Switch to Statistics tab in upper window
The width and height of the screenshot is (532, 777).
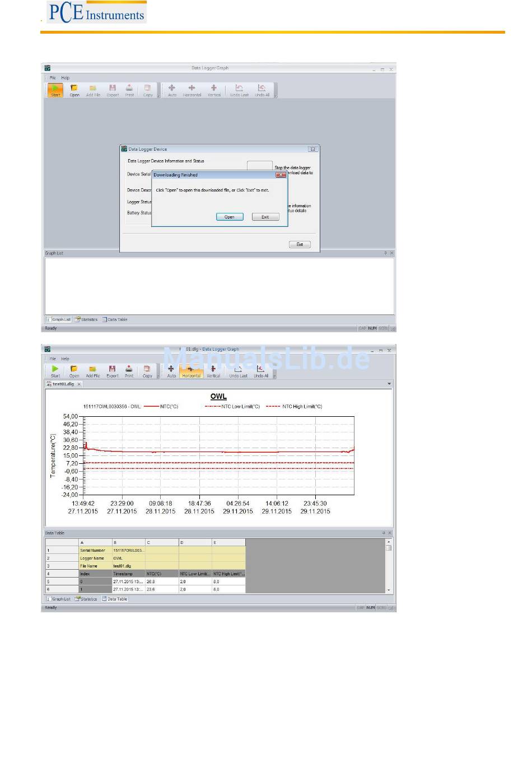86,319
